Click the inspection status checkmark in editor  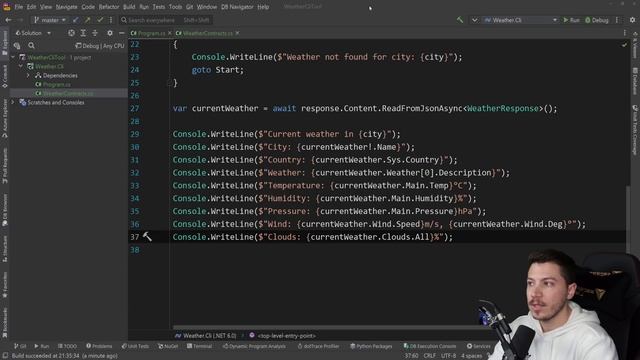(x=624, y=44)
